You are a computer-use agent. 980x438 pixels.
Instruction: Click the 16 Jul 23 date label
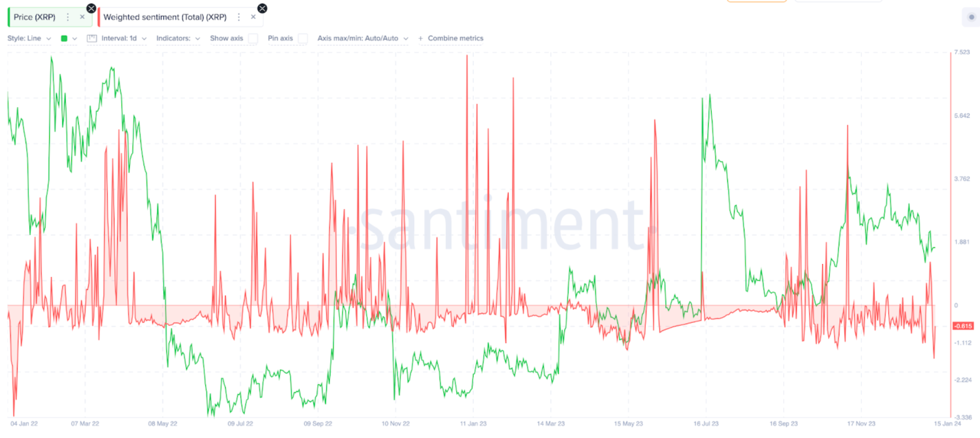(x=706, y=423)
